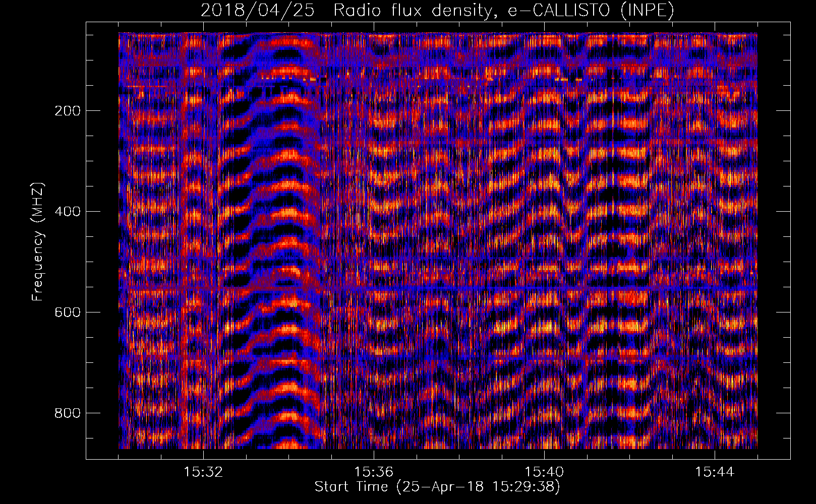Click the x-axis label 'Start Time (25-Apr-18 15:29:38)'
The height and width of the screenshot is (504, 816).
pyautogui.click(x=437, y=487)
